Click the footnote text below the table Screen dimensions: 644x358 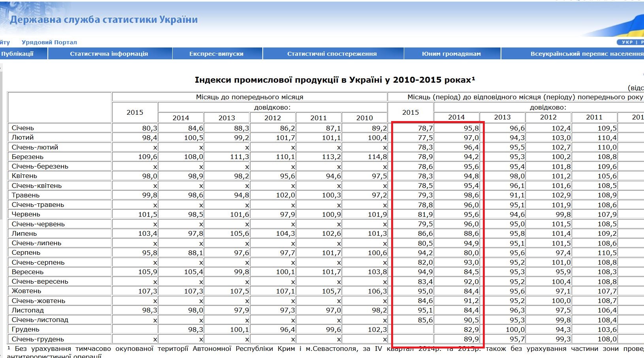(x=198, y=349)
